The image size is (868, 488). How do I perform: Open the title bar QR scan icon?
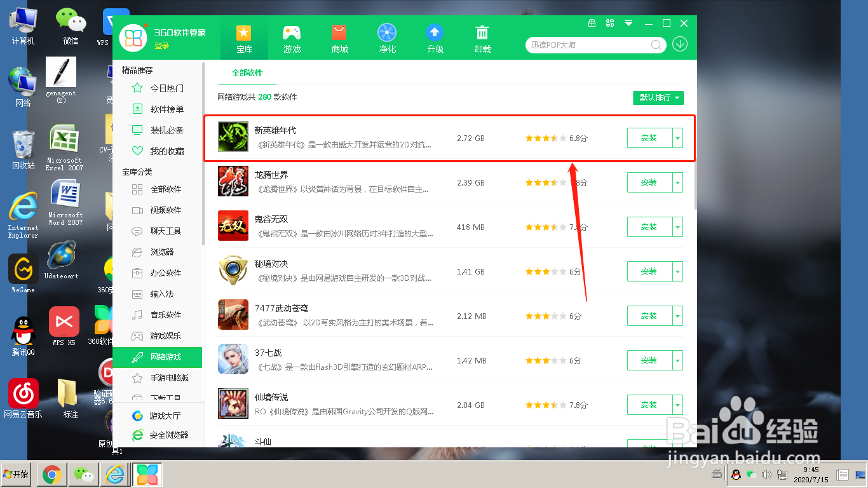pyautogui.click(x=610, y=23)
